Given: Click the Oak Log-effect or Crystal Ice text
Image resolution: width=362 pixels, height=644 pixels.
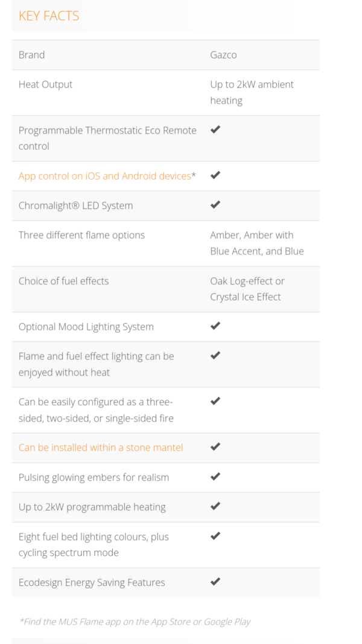Looking at the screenshot, I should pyautogui.click(x=247, y=289).
